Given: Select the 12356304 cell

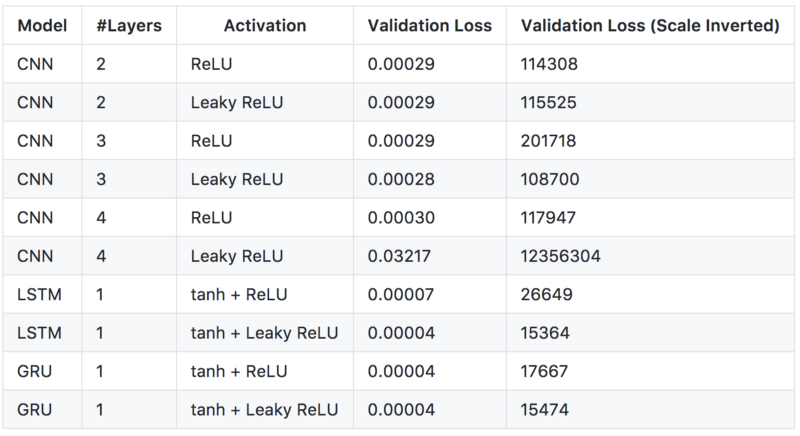Looking at the screenshot, I should (x=560, y=257).
